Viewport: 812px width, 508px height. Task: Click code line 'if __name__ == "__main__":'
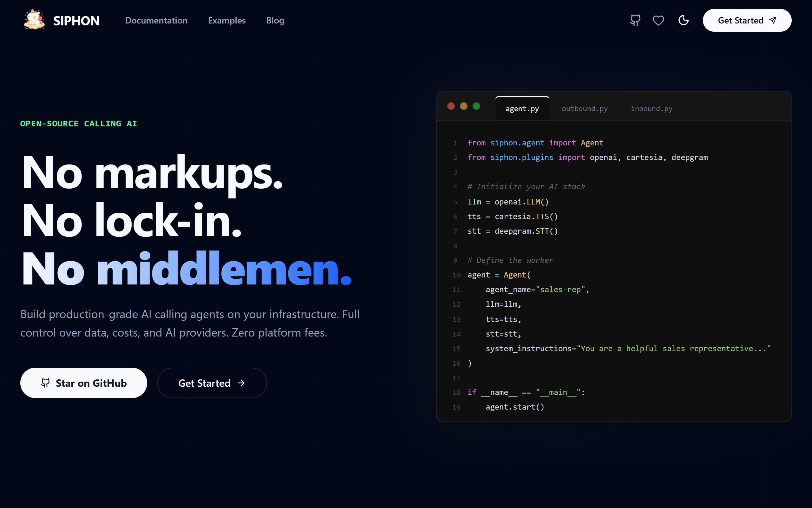[526, 392]
